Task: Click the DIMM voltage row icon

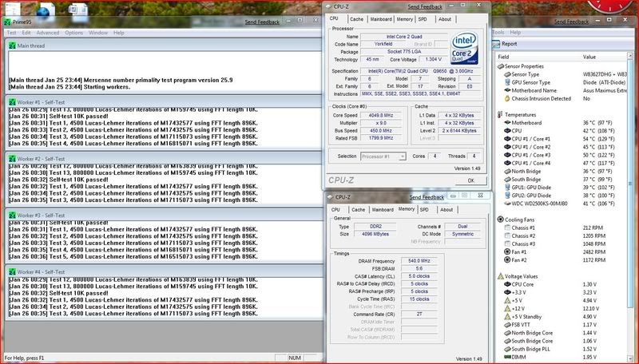Action: tap(507, 357)
